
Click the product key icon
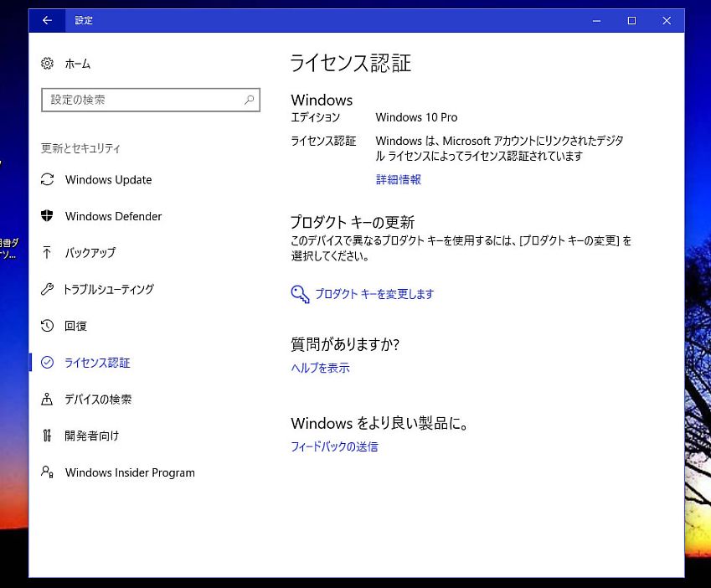(x=300, y=294)
